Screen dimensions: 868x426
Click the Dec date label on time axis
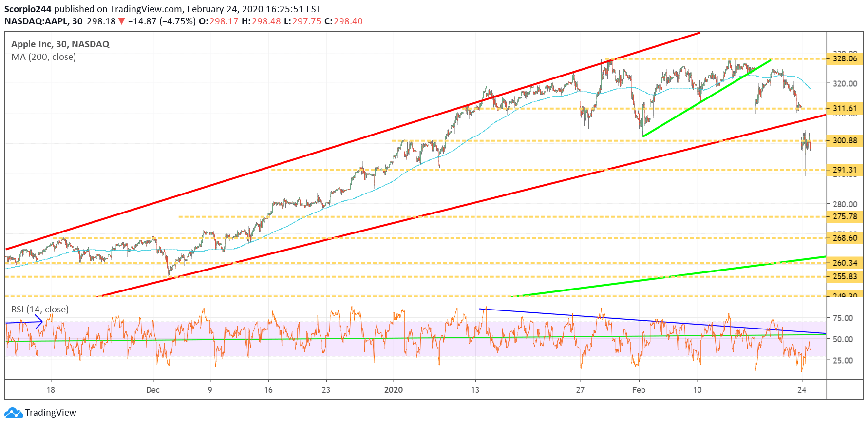point(153,390)
